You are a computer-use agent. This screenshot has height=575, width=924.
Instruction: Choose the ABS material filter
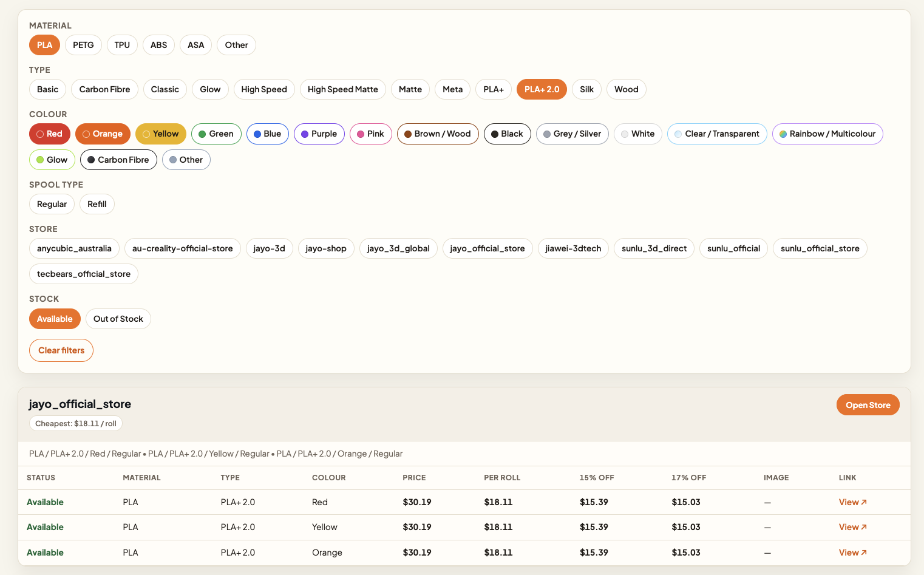[x=158, y=45]
